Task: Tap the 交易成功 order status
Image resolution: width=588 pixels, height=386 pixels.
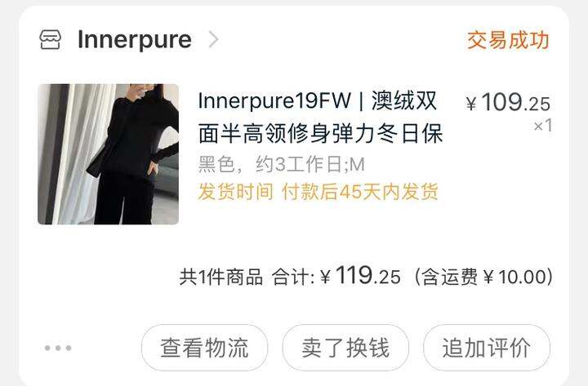Action: coord(508,40)
